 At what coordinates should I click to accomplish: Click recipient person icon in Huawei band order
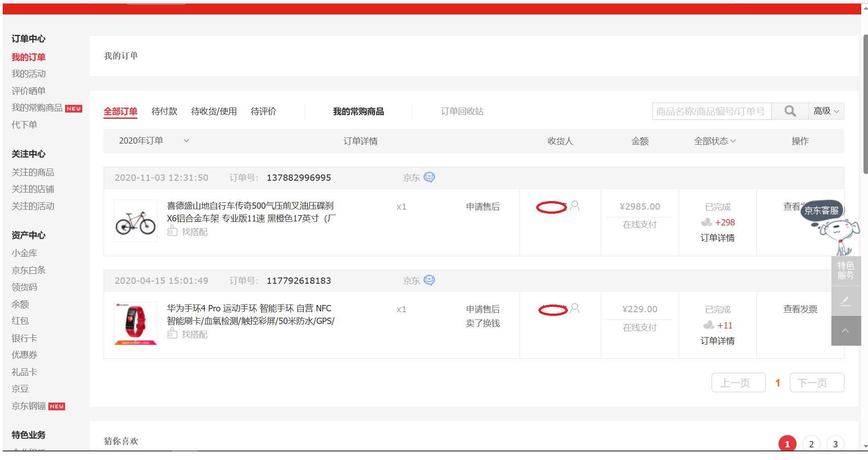[575, 309]
